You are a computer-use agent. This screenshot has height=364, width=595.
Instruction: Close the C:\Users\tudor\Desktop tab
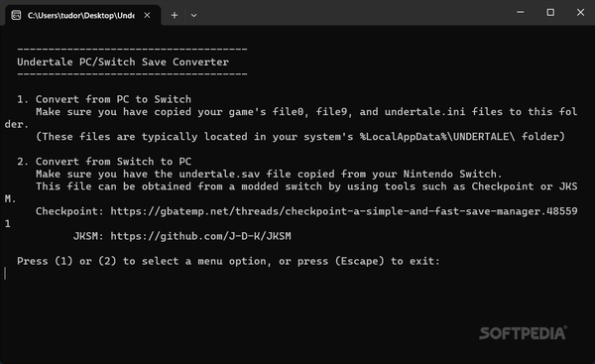coord(147,15)
